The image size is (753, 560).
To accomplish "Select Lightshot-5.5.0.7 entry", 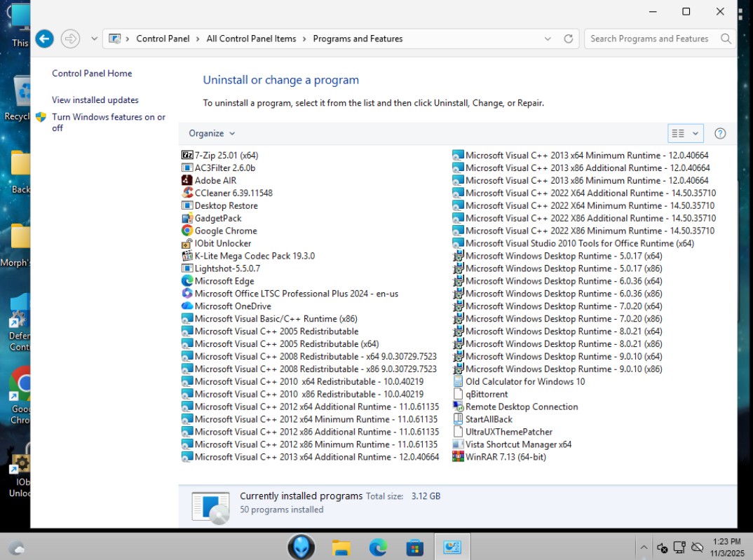I will click(221, 268).
